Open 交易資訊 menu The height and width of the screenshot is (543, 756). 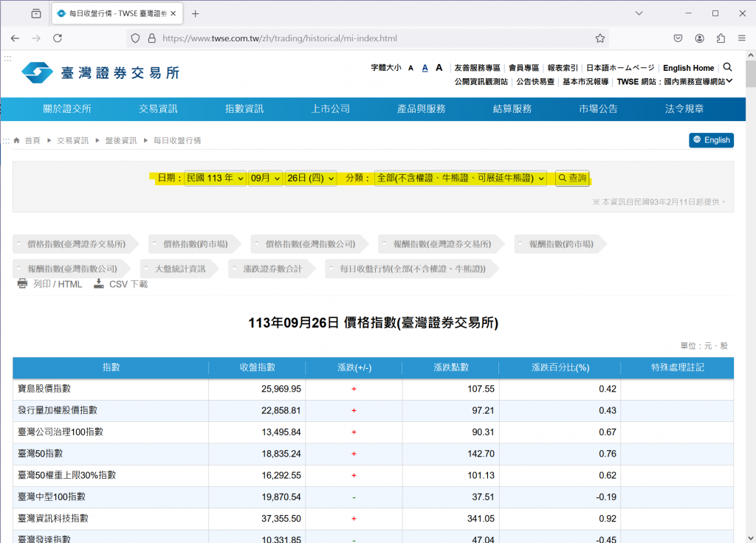(158, 109)
